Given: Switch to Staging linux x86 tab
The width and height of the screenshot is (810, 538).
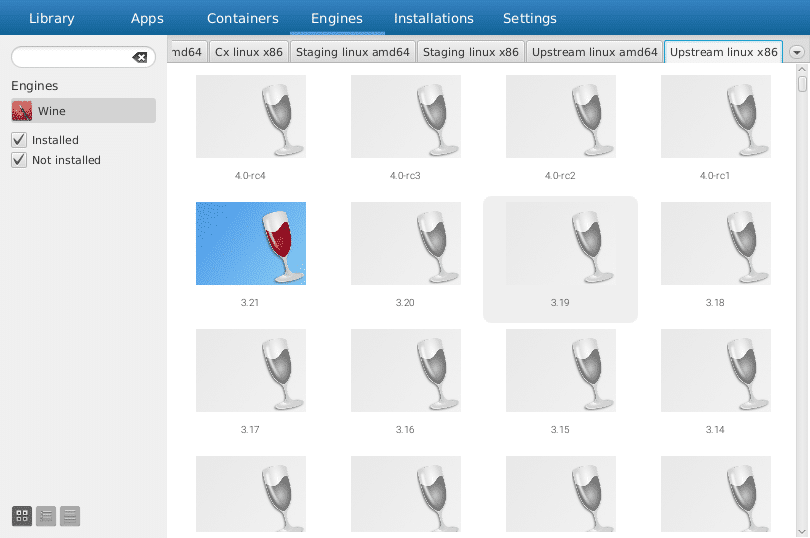Looking at the screenshot, I should 471,52.
